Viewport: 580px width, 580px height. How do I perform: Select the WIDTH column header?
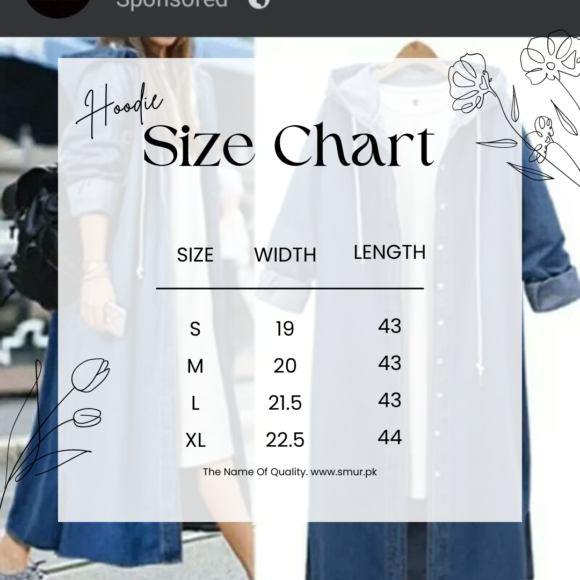pos(285,255)
